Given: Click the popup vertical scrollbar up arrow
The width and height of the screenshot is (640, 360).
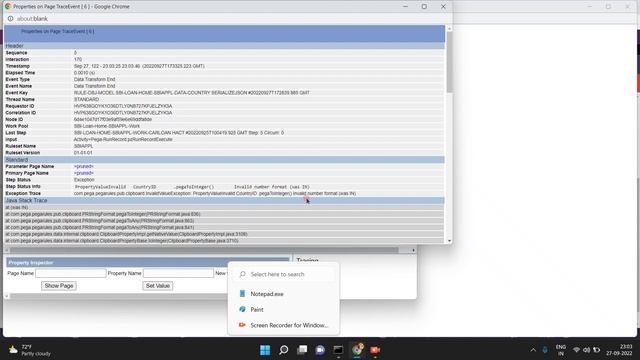Looking at the screenshot, I should coord(449,29).
